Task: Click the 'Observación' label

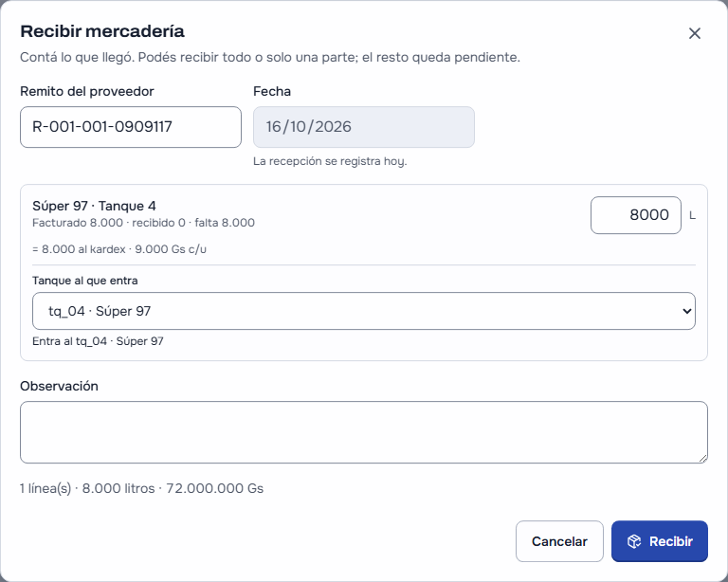Action: tap(59, 386)
